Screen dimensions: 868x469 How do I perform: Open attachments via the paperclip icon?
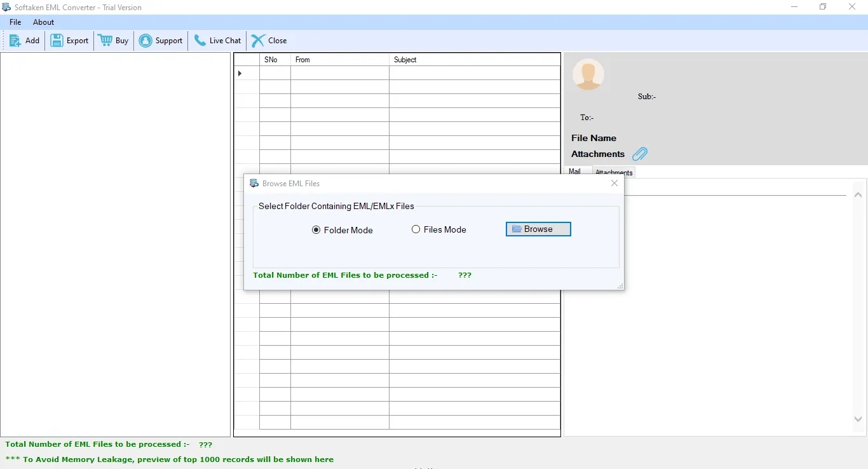point(640,154)
